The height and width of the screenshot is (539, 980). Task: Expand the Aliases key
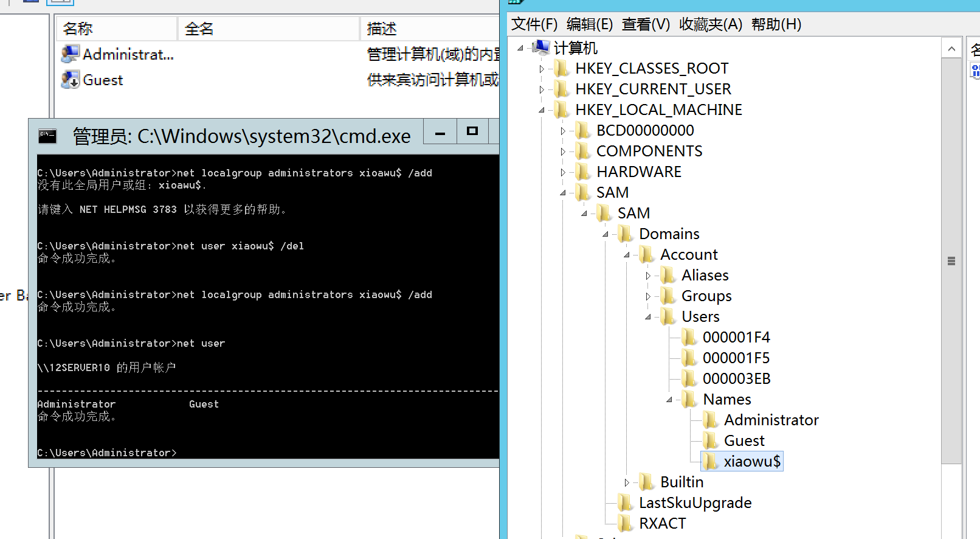(648, 276)
